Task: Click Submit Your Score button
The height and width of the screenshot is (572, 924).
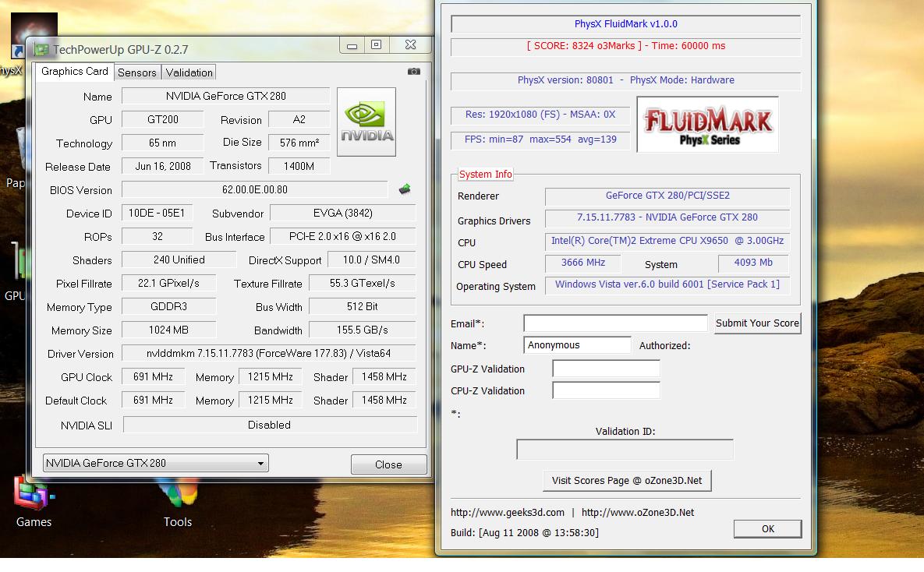Action: tap(757, 323)
